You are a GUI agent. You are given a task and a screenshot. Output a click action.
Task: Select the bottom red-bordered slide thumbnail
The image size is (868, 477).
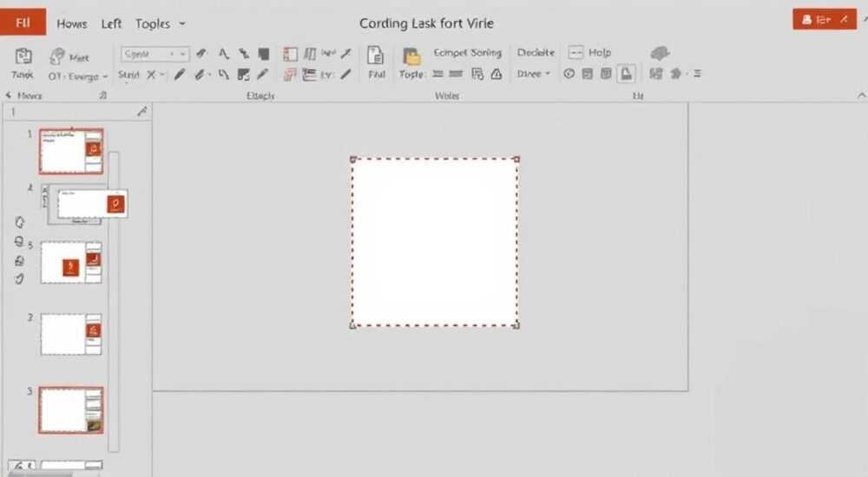tap(71, 410)
